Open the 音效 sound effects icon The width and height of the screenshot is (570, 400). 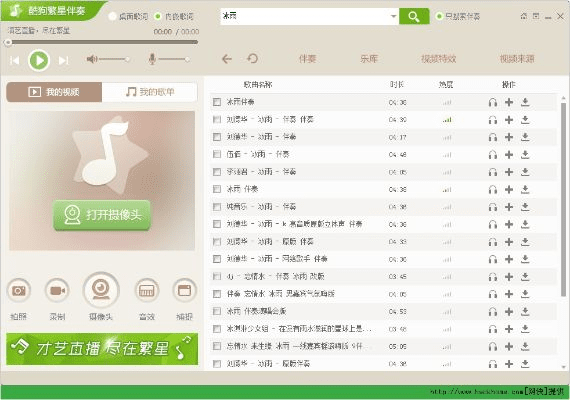(x=147, y=290)
